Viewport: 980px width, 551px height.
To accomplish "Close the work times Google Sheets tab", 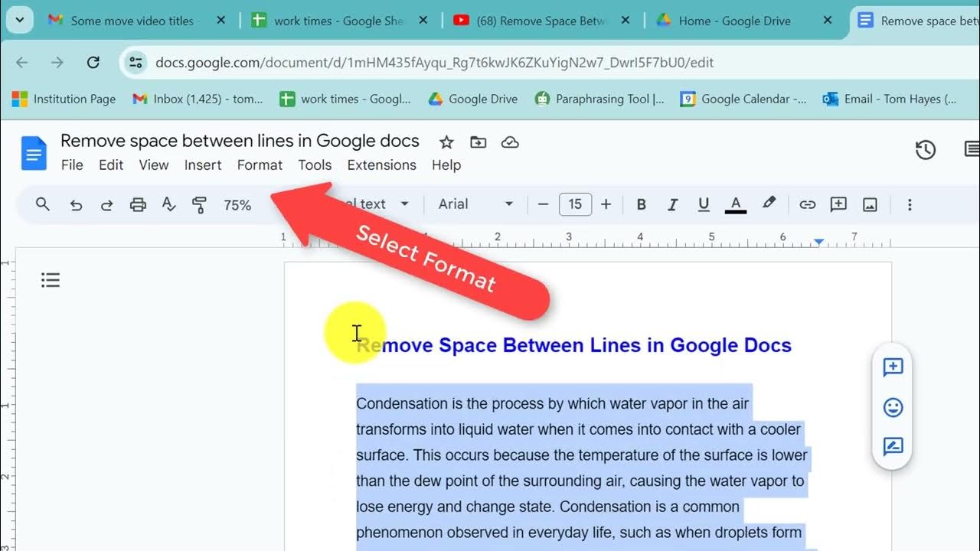I will point(423,21).
